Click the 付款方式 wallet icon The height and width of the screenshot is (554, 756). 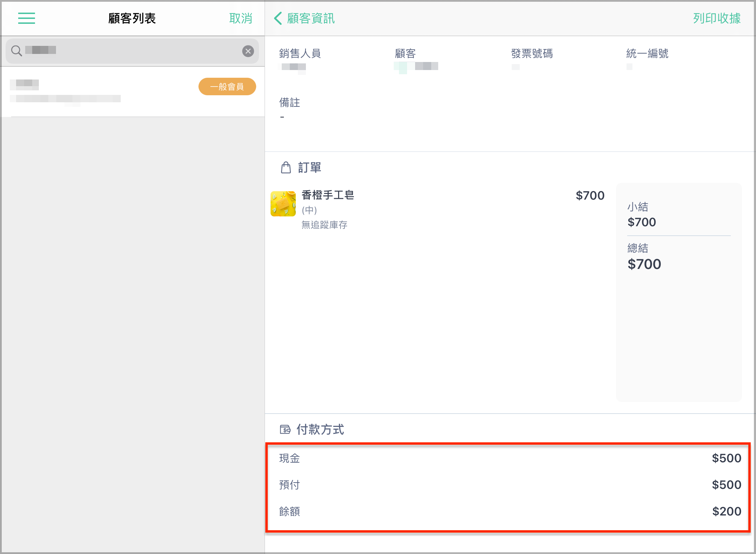click(x=285, y=429)
